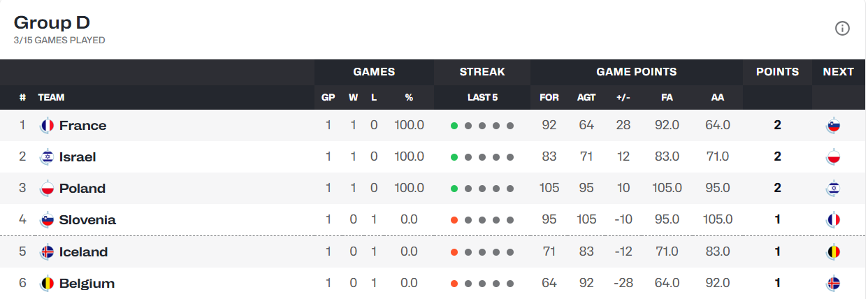
Task: Click Belgium's flag icon in team column
Action: (x=47, y=284)
